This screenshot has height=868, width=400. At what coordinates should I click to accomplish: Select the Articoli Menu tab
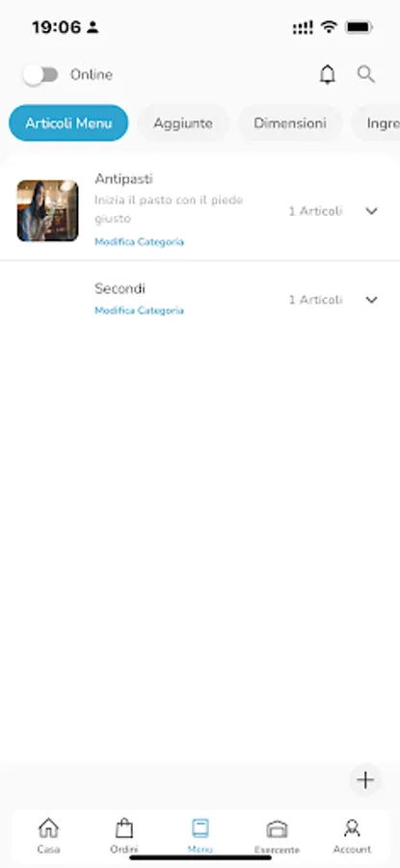68,122
